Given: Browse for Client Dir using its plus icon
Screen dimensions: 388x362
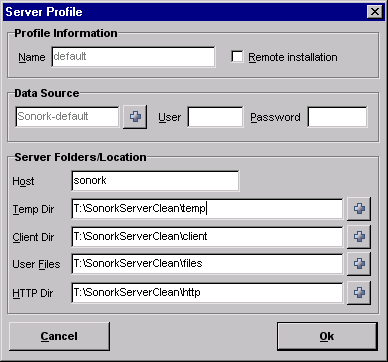Looking at the screenshot, I should click(x=359, y=237).
